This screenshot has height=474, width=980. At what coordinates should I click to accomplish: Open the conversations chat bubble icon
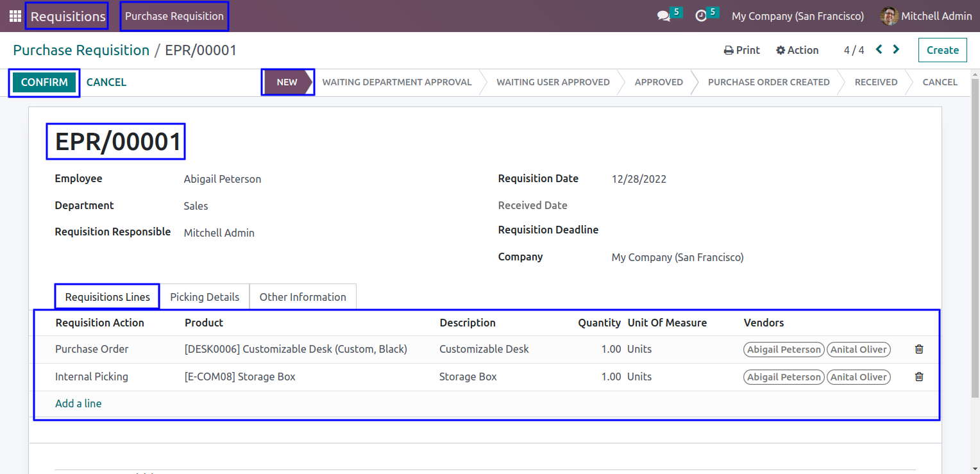coord(664,16)
